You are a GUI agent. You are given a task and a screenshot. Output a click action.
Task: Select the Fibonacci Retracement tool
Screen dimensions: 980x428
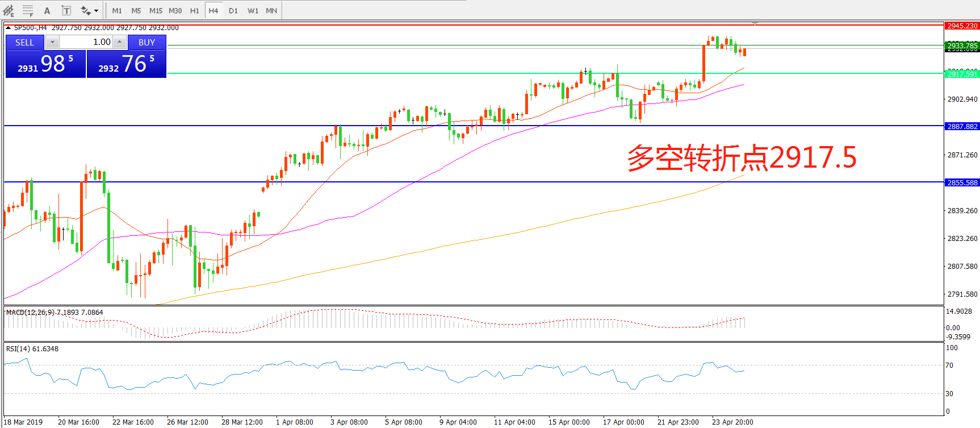(x=28, y=10)
